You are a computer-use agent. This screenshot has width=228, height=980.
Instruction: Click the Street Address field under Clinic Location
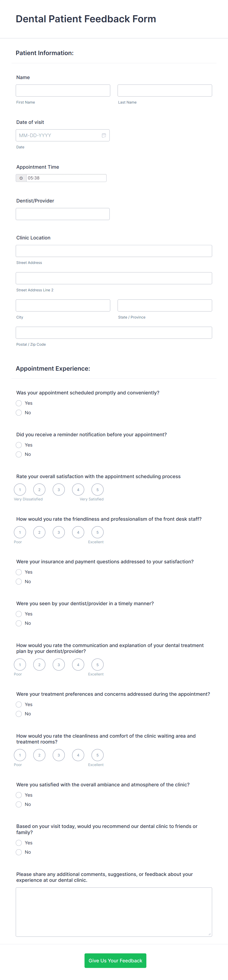pos(114,251)
